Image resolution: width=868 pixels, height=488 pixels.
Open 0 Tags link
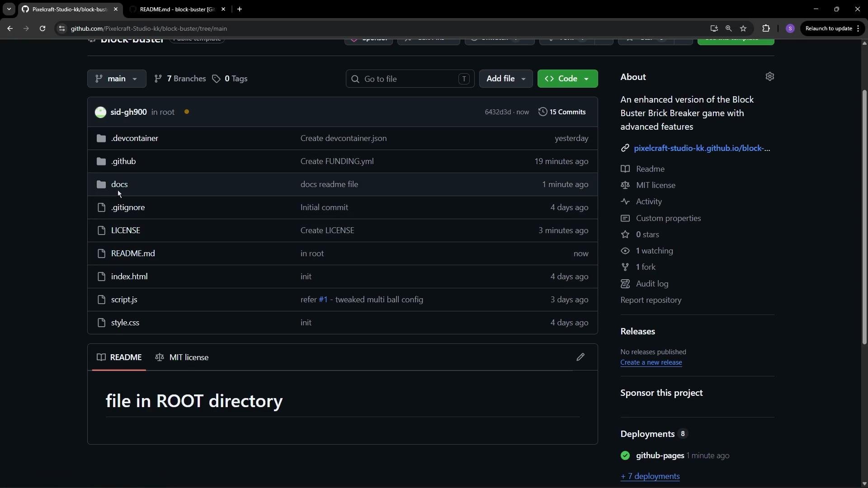tap(230, 79)
